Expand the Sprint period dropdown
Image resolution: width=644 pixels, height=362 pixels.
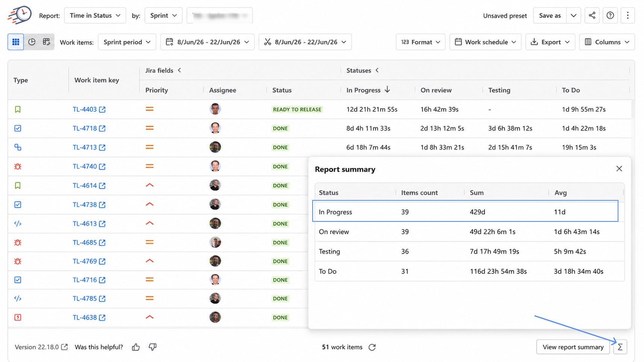click(x=127, y=42)
